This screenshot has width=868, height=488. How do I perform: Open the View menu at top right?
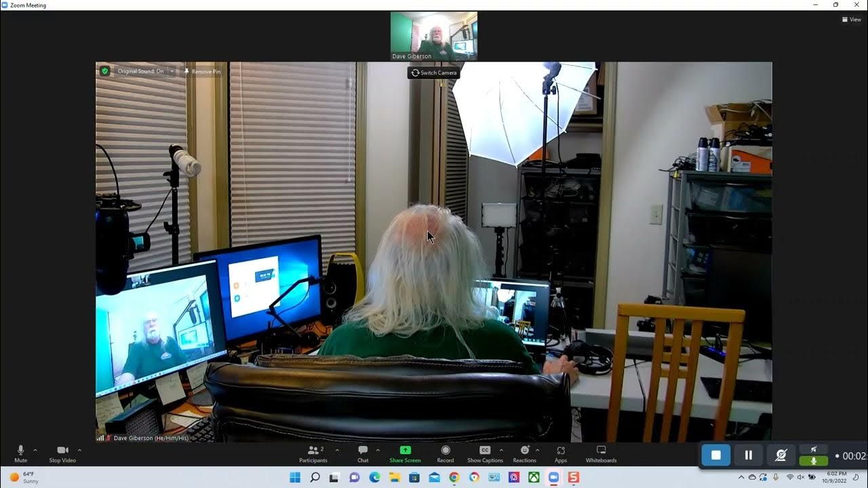[x=852, y=20]
